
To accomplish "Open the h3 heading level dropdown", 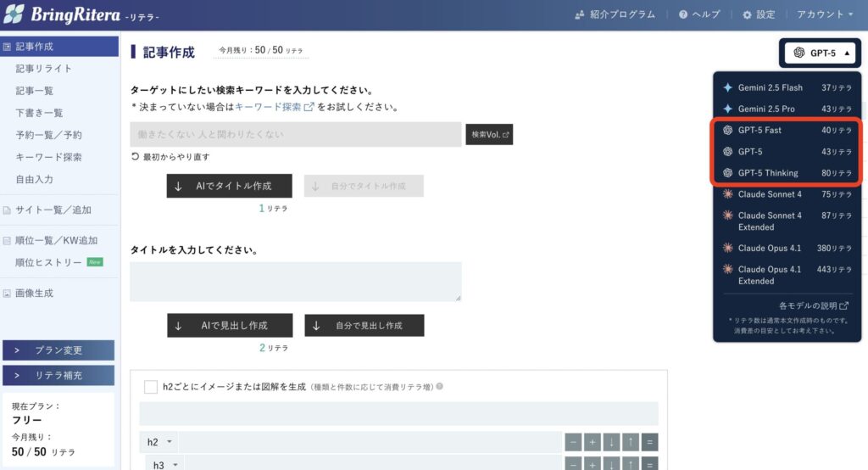I will [165, 464].
